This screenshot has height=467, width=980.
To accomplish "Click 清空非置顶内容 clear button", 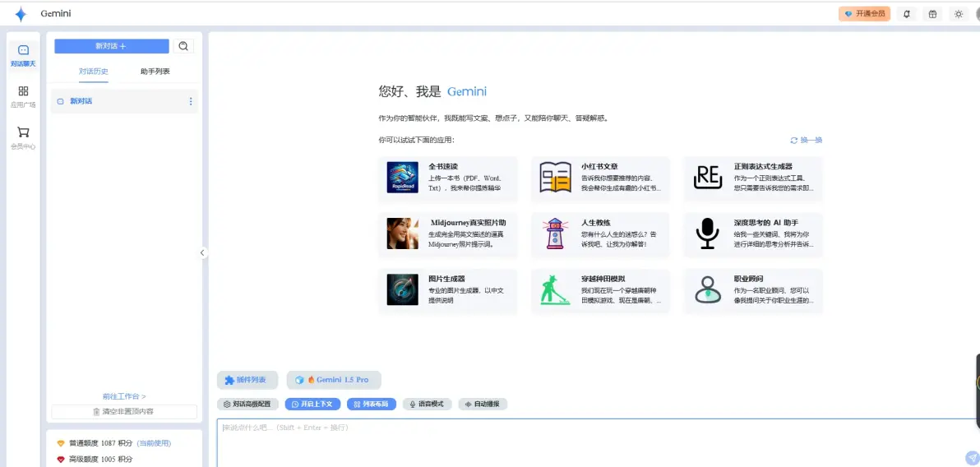I will coord(124,411).
